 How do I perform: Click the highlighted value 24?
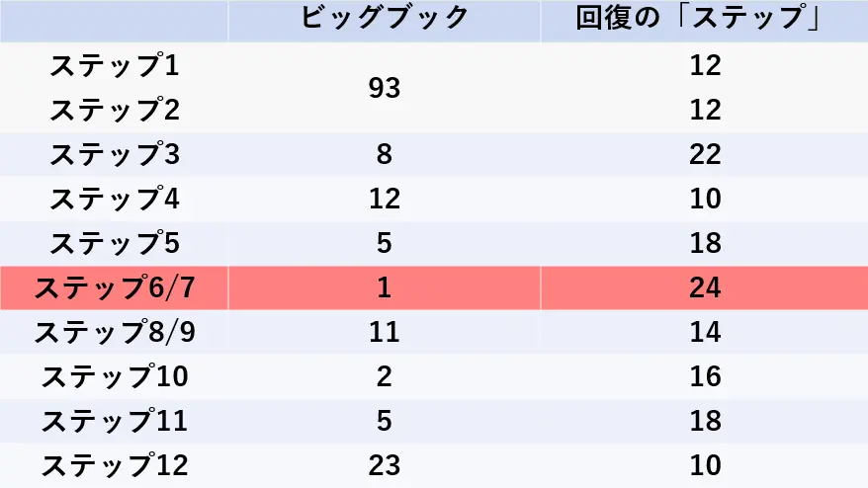705,287
